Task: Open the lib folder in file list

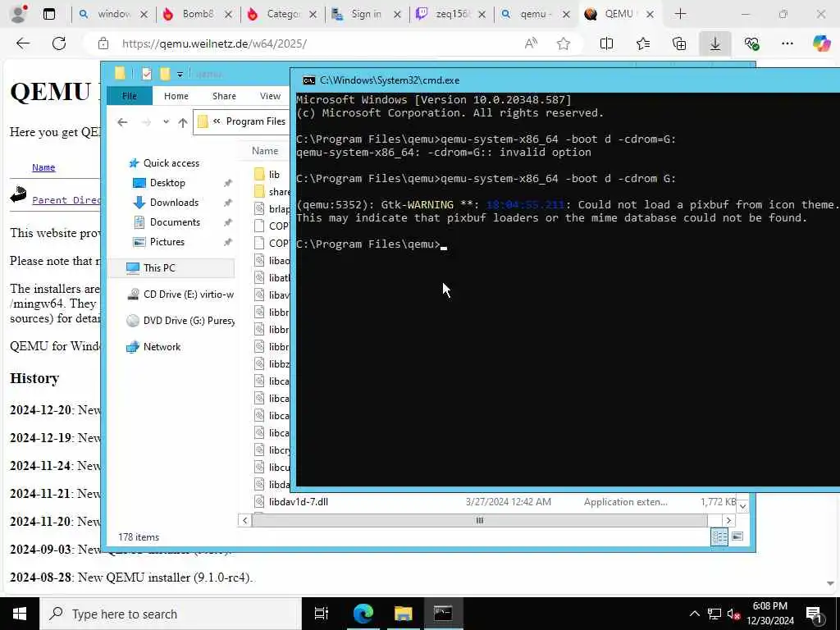Action: point(274,174)
